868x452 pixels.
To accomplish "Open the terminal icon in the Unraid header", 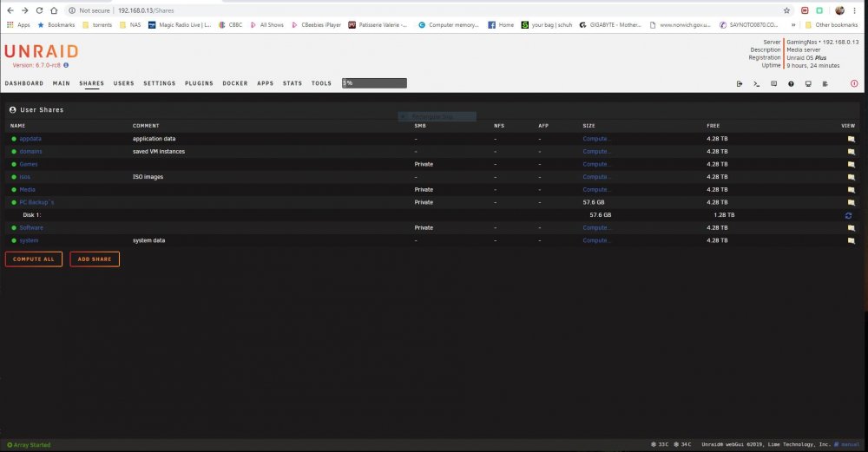I will click(x=756, y=83).
